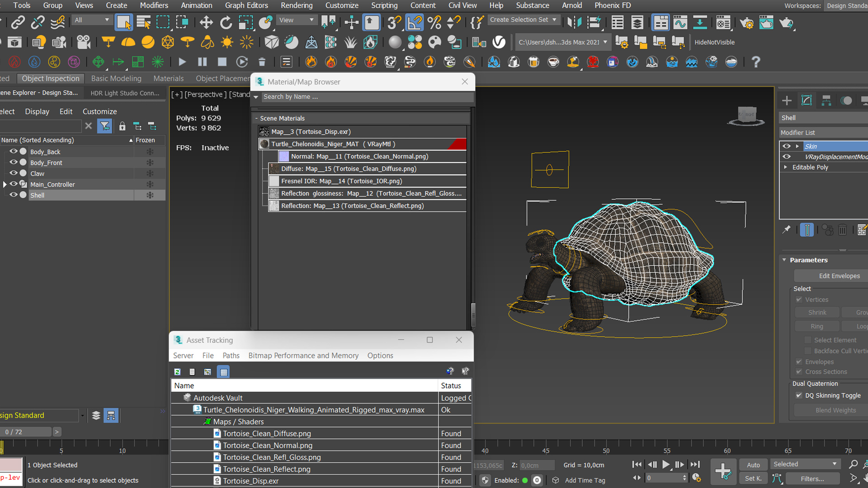Click the time slider 0 / 72 handle
The height and width of the screenshot is (488, 868).
[26, 432]
